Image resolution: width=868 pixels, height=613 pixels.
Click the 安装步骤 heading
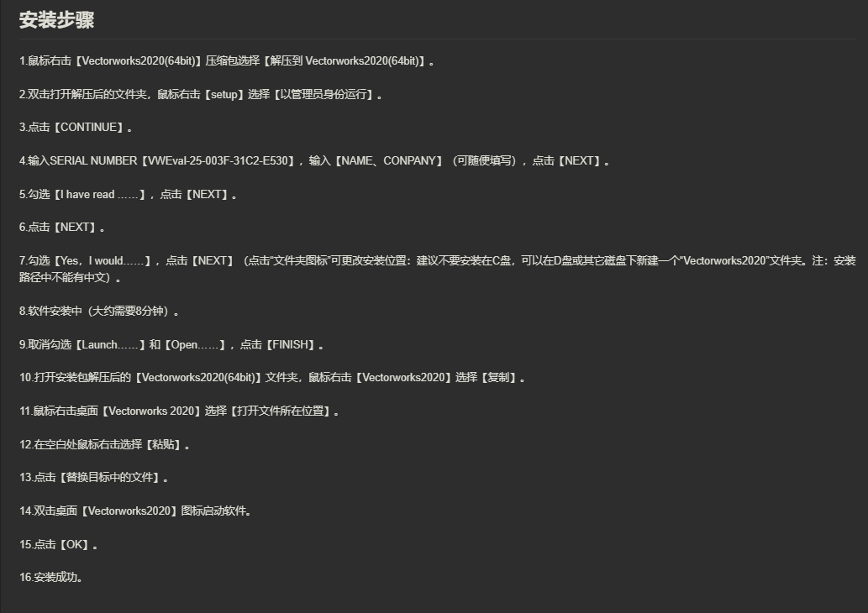click(56, 20)
